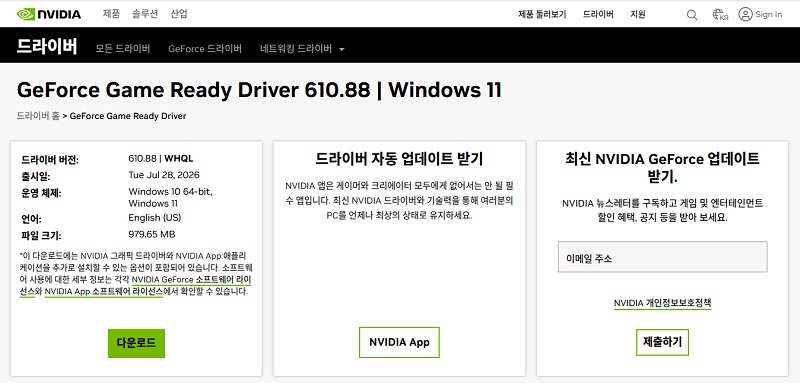Click the 제출하기 button

(662, 342)
